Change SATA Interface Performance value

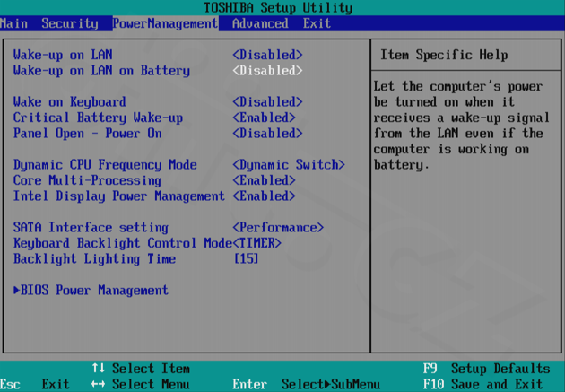click(x=278, y=227)
